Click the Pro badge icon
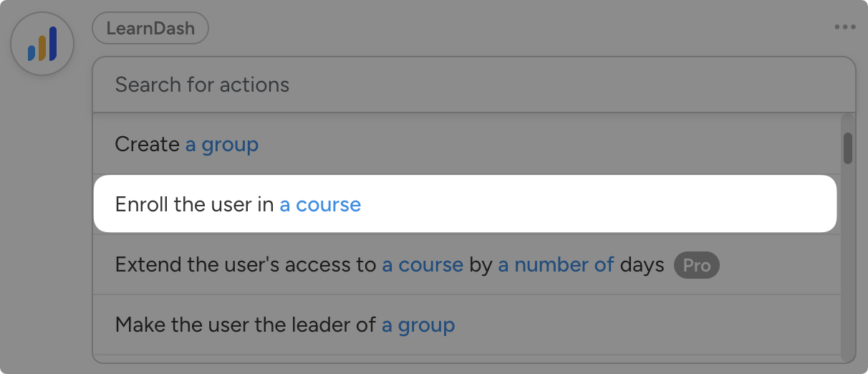The width and height of the screenshot is (868, 374). pos(696,266)
